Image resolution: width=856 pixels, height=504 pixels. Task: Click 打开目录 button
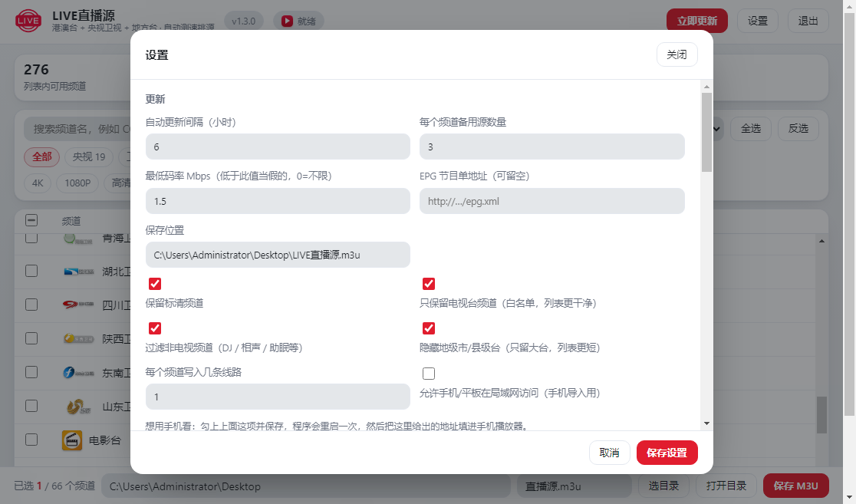click(x=726, y=486)
